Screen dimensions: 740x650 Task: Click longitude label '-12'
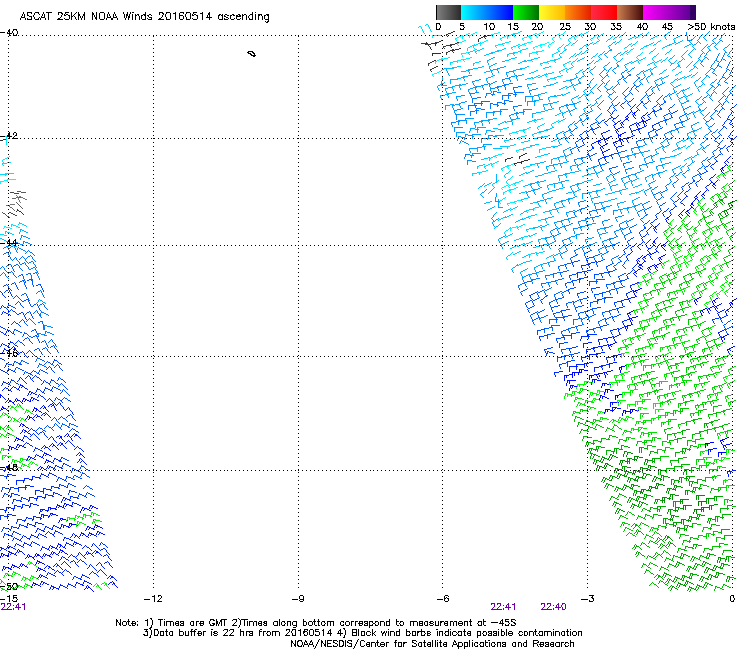tap(153, 599)
